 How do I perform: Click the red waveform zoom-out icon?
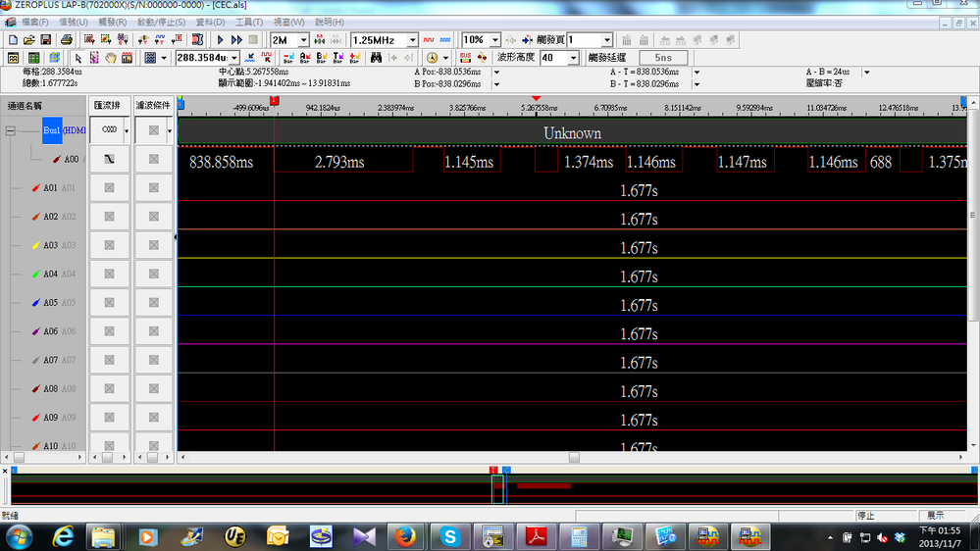pyautogui.click(x=266, y=58)
